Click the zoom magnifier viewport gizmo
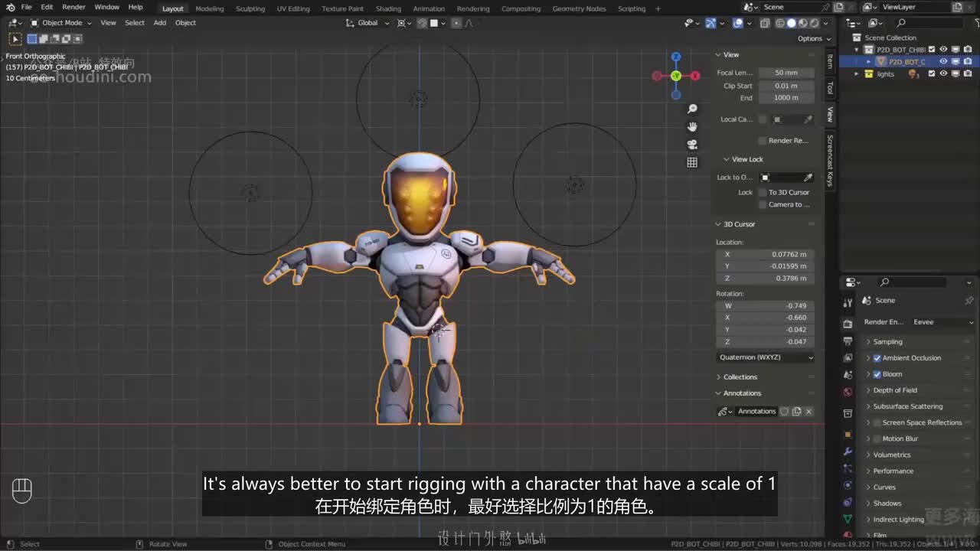This screenshot has width=980, height=551. [692, 109]
